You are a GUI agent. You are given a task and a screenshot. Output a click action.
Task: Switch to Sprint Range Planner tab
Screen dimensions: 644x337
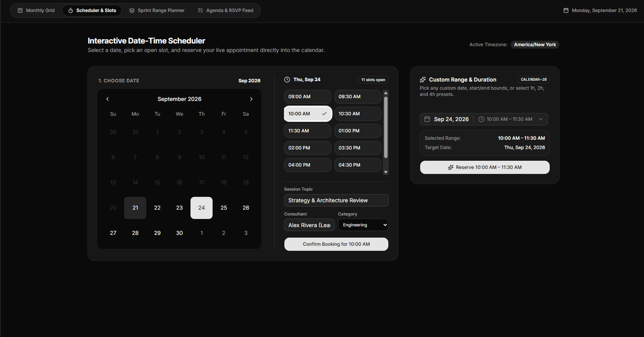click(x=157, y=10)
